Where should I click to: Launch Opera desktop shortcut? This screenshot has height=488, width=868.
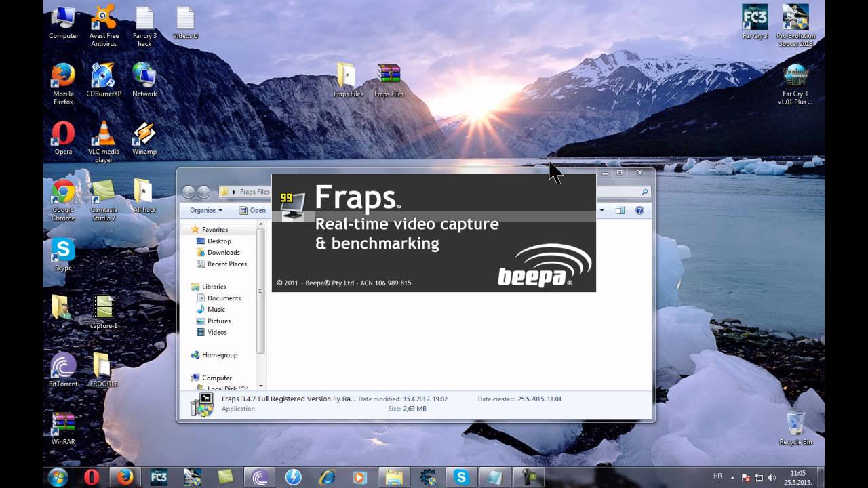tap(63, 138)
